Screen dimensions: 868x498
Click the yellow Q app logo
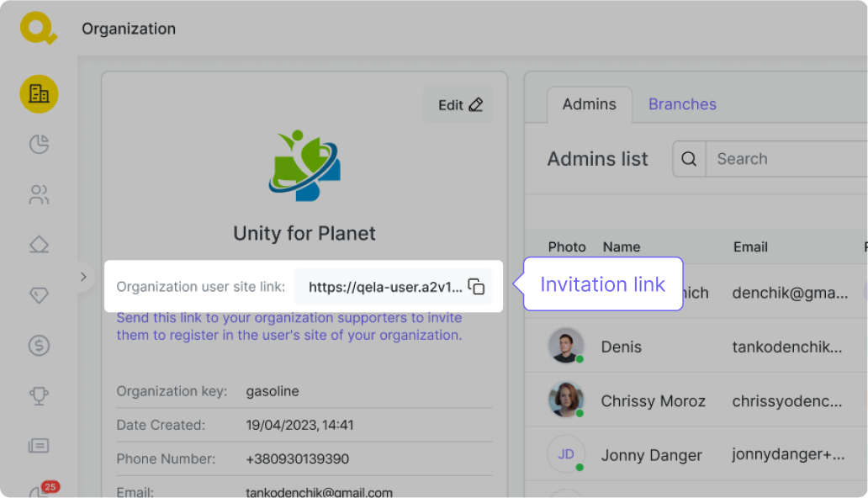pyautogui.click(x=38, y=29)
